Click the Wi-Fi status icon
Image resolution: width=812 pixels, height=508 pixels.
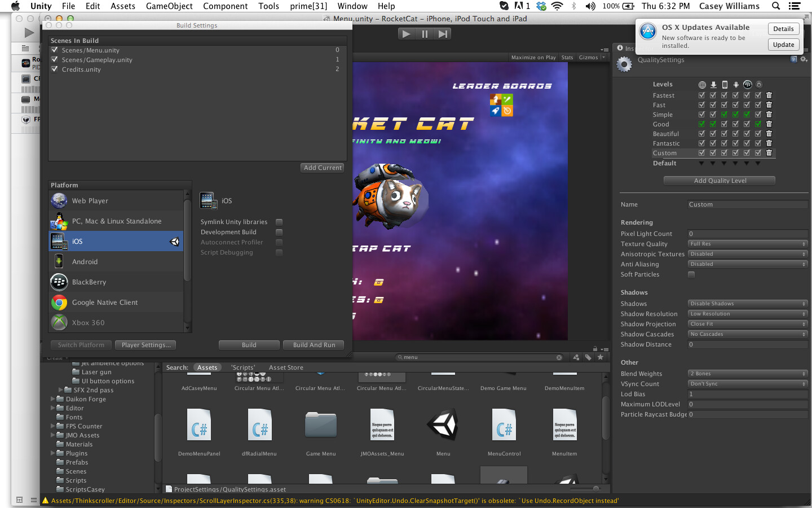557,6
